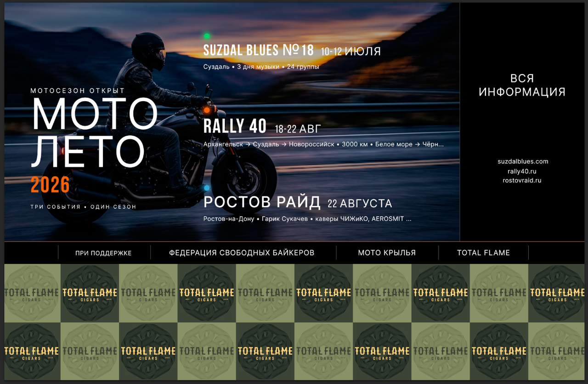This screenshot has height=384, width=588.
Task: Click the Ростов-на-Дону • Гарик Сукачев line
Action: click(307, 219)
